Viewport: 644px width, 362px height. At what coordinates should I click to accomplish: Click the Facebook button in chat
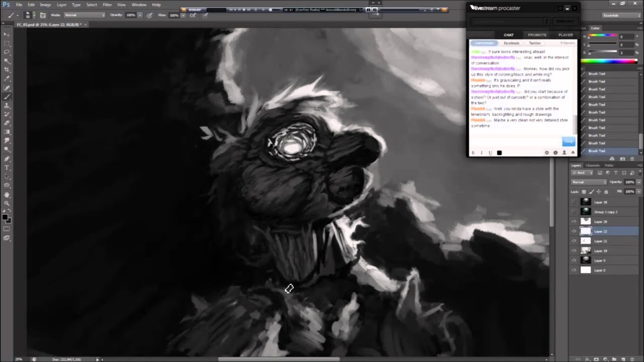[511, 43]
